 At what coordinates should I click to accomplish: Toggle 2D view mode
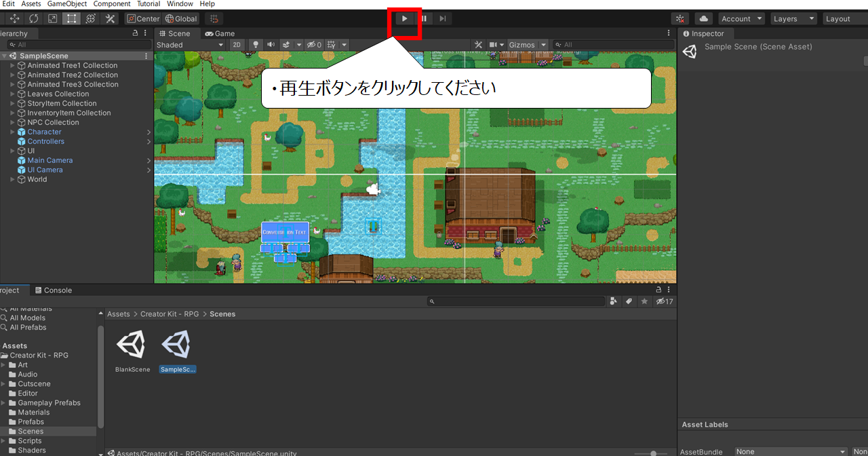(x=237, y=45)
